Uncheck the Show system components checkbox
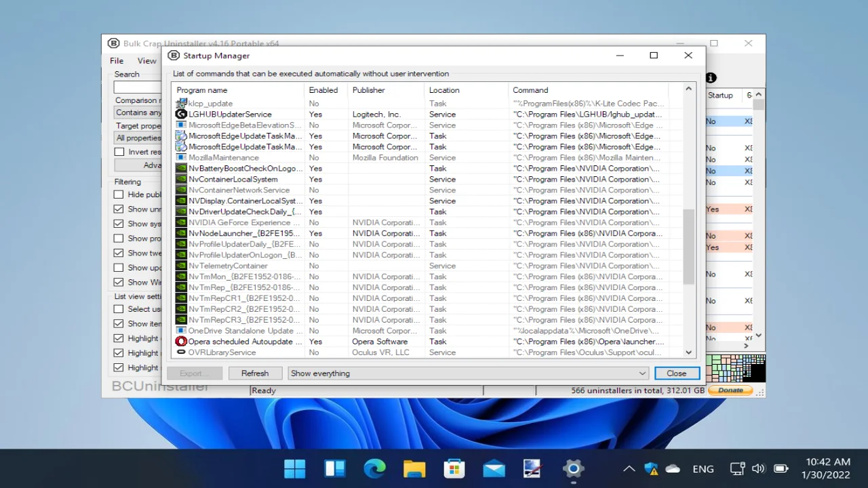 coord(119,224)
